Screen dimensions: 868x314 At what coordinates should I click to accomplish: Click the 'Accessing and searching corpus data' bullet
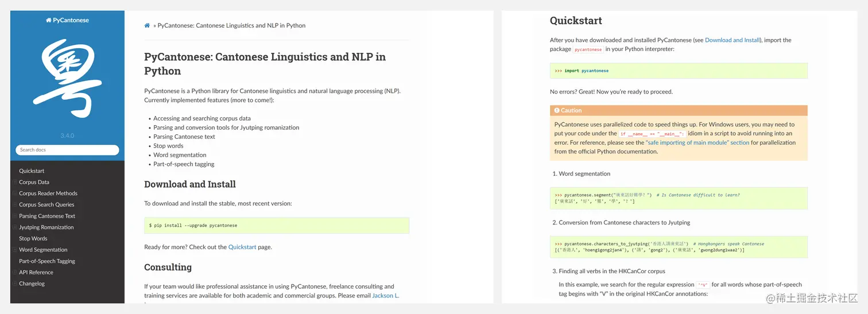(x=202, y=118)
